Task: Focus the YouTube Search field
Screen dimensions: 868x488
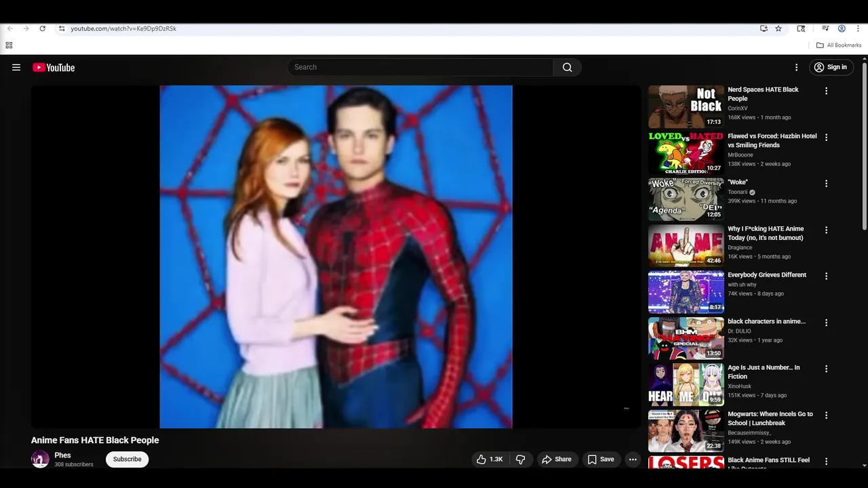Action: tap(420, 67)
